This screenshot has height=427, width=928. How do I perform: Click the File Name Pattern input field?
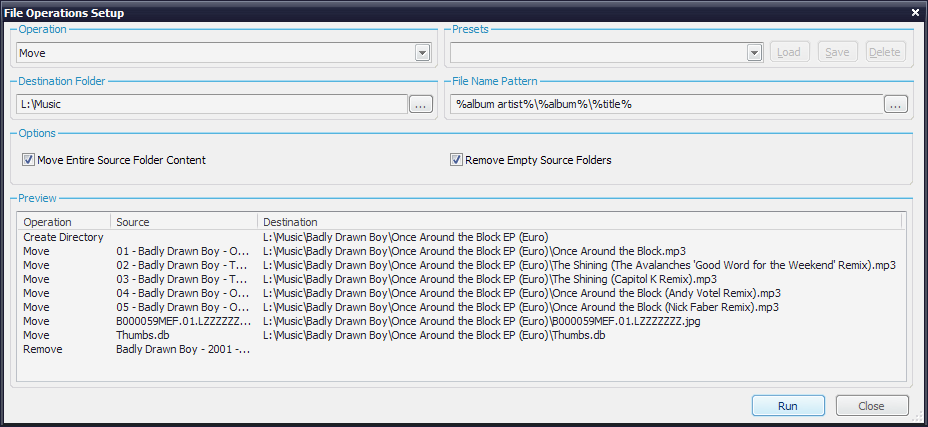[x=665, y=104]
